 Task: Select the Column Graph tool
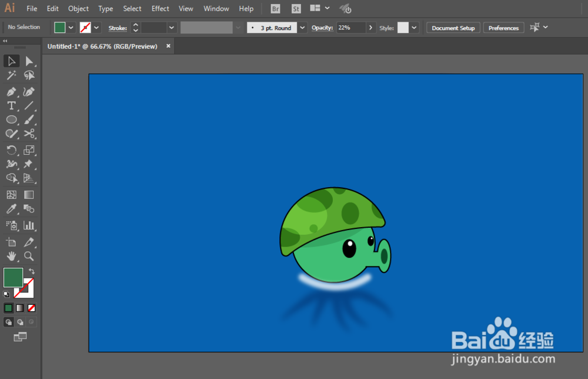[x=29, y=225]
